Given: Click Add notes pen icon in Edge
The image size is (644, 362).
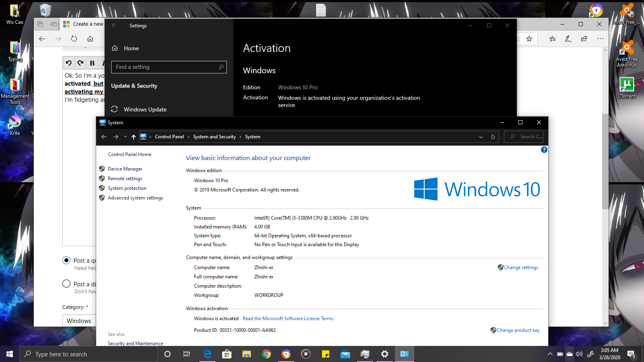Looking at the screenshot, I should (568, 39).
